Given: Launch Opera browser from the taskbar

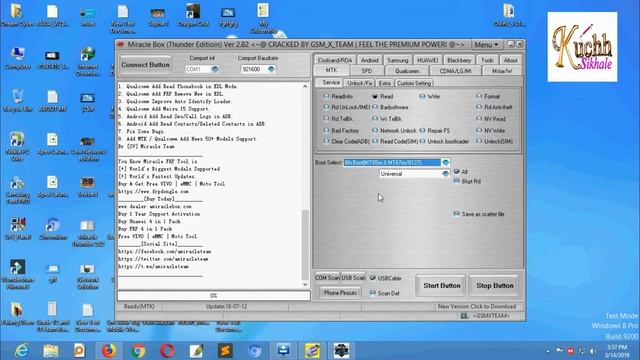Looking at the screenshot, I should (x=167, y=351).
